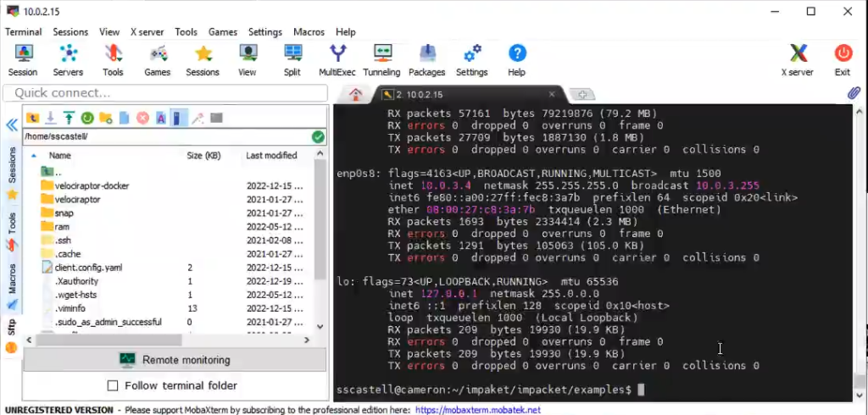Viewport: 868px width, 415px height.
Task: Start the X server icon
Action: tap(797, 60)
